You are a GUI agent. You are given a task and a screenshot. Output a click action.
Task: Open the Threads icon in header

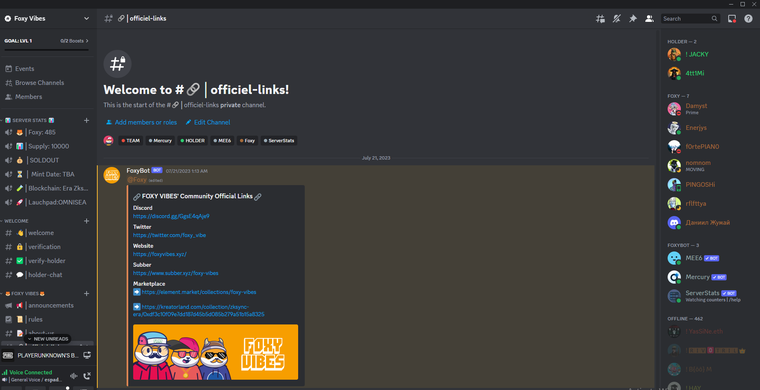click(600, 18)
